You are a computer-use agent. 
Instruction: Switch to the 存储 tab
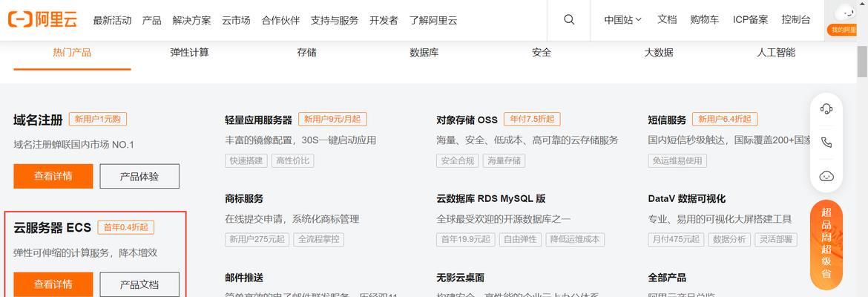(306, 53)
